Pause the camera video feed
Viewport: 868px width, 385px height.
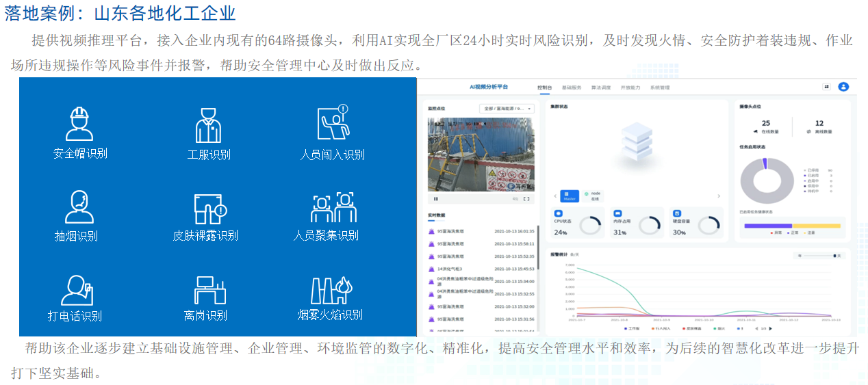point(436,199)
